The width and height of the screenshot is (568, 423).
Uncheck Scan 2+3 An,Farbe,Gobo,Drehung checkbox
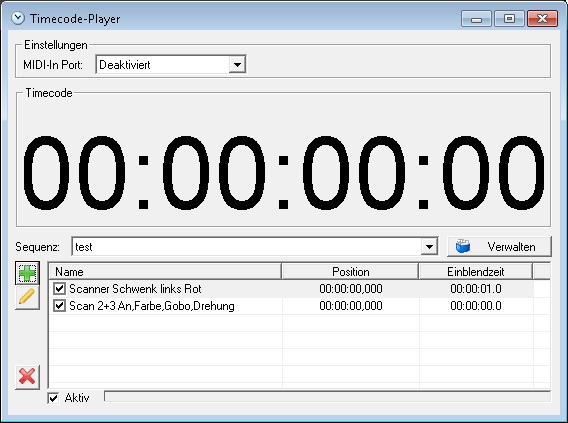point(59,306)
